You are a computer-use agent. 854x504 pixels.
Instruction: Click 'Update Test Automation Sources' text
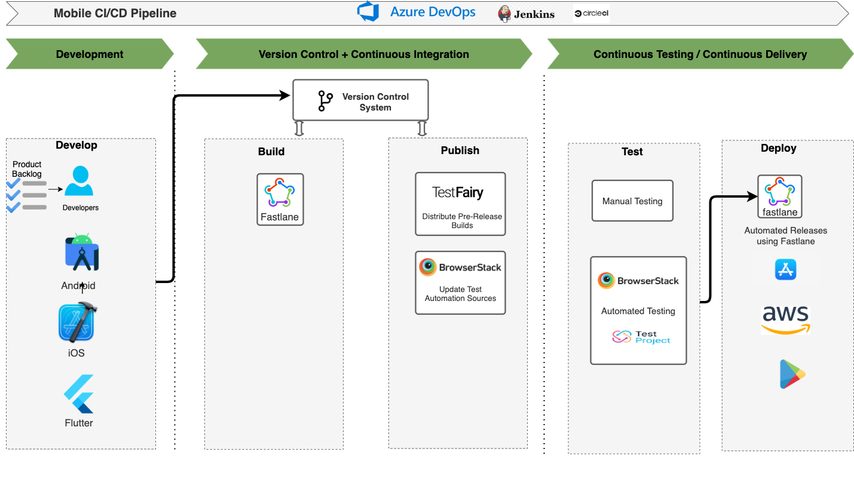click(460, 294)
